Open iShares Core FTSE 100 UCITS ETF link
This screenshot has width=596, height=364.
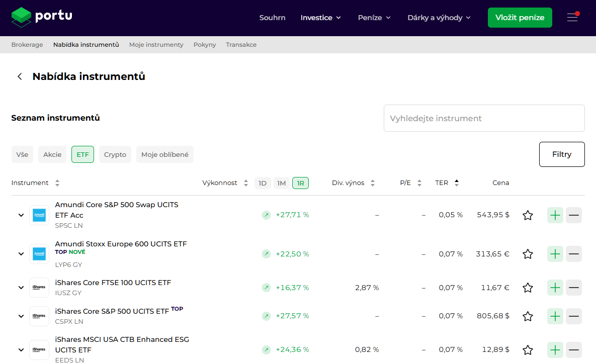tap(113, 283)
